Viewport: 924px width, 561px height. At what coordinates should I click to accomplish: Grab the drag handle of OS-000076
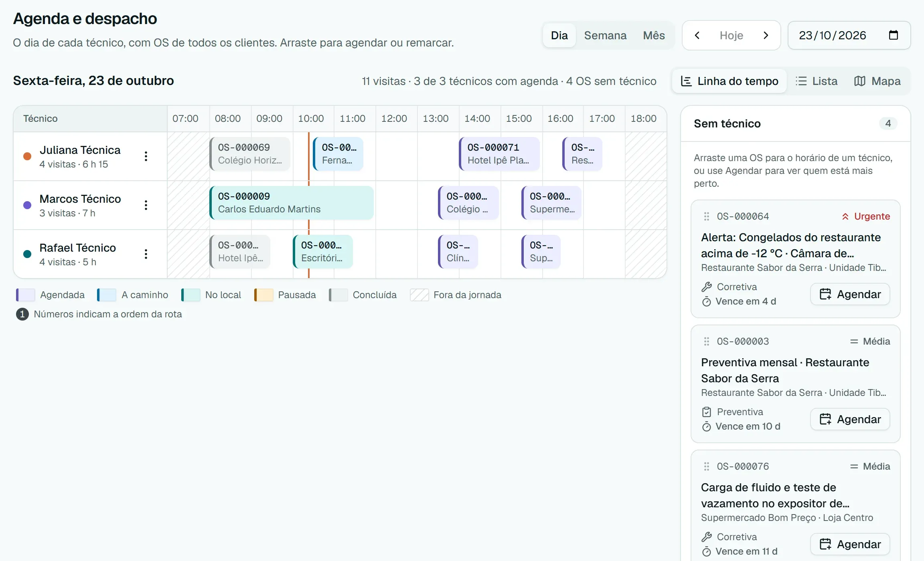[707, 466]
